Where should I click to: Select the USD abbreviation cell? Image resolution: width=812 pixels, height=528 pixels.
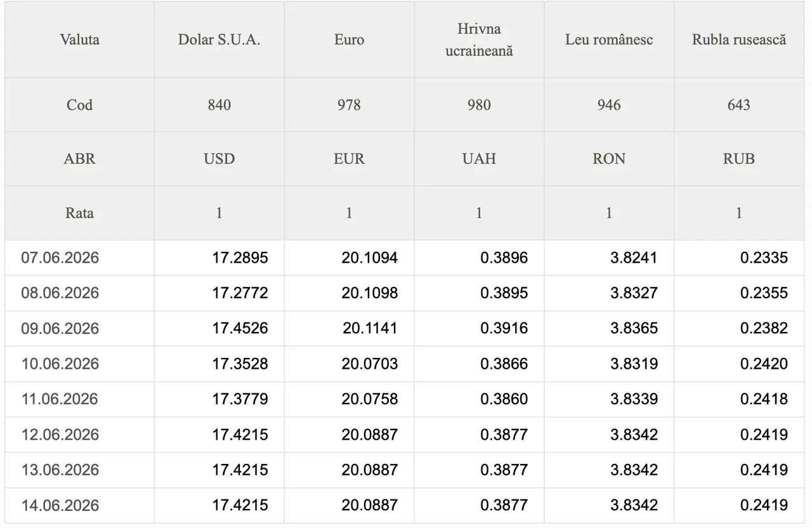coord(219,159)
